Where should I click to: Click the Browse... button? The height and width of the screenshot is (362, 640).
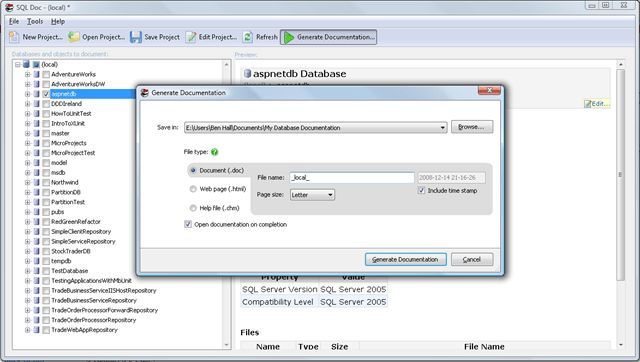click(472, 127)
